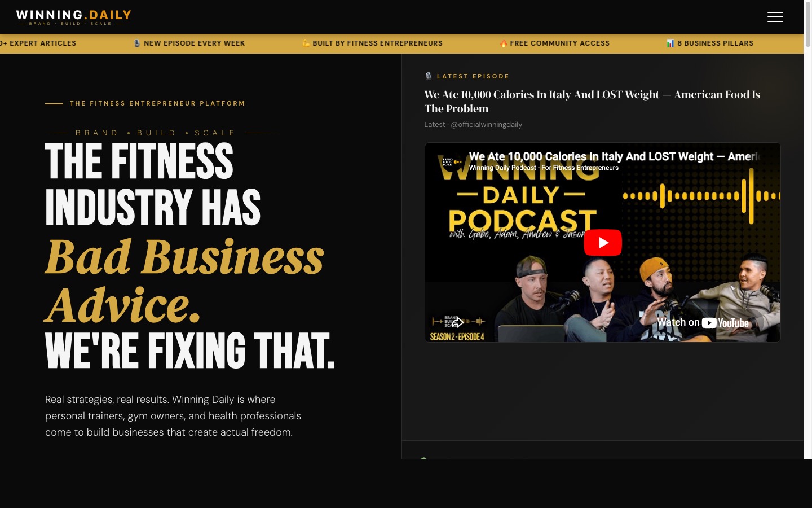Click the Free Community Access ticker text
This screenshot has height=508, width=812.
(559, 43)
